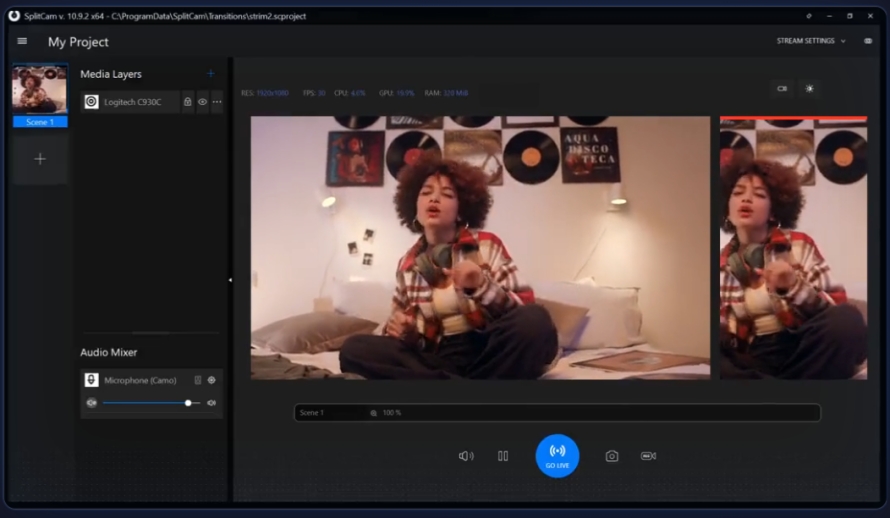The width and height of the screenshot is (890, 518).
Task: Add a new scene
Action: (40, 159)
